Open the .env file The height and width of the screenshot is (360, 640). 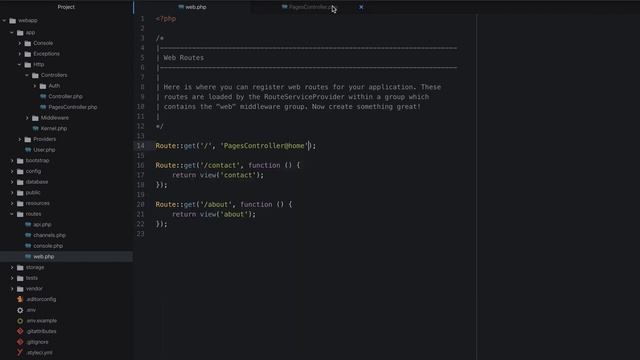(31, 310)
